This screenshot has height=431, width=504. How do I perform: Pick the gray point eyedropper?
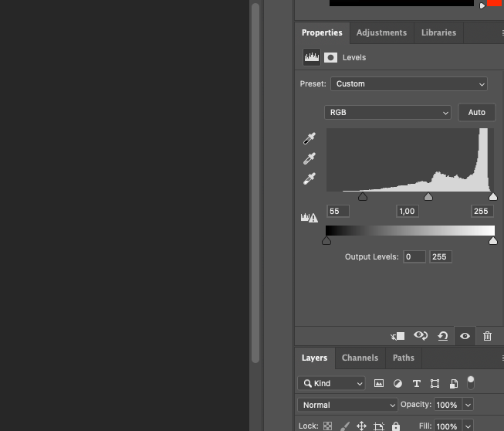pyautogui.click(x=310, y=158)
